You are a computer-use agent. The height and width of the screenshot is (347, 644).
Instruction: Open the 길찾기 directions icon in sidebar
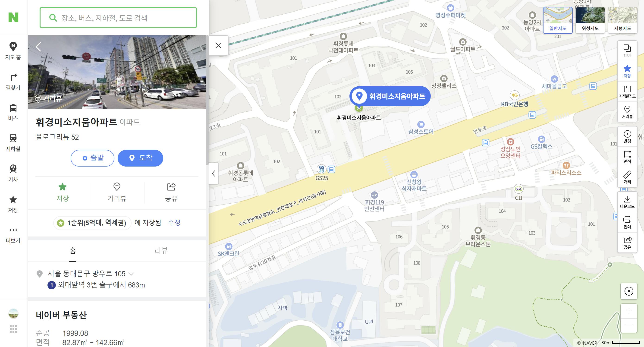(x=13, y=82)
